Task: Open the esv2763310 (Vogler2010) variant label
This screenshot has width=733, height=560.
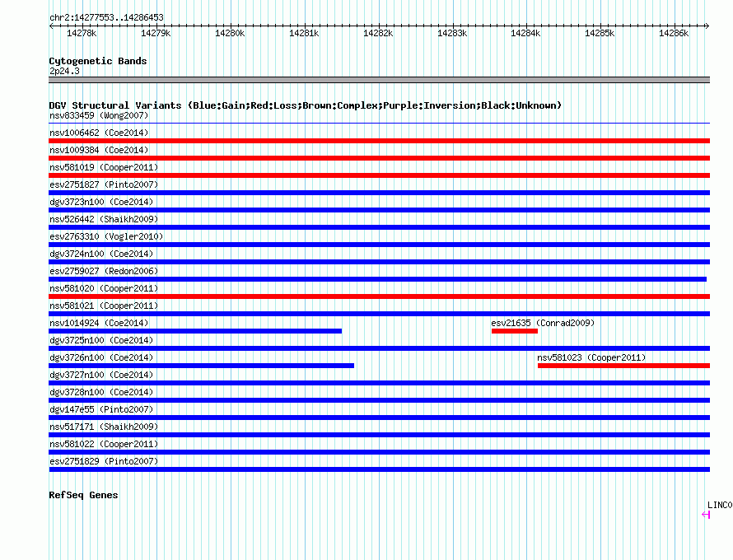Action: [x=106, y=236]
